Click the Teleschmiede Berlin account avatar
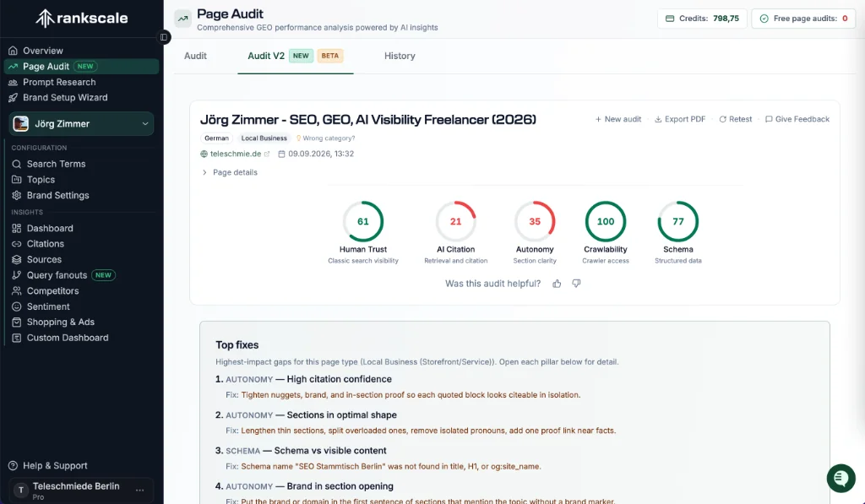This screenshot has width=865, height=504. click(x=21, y=490)
